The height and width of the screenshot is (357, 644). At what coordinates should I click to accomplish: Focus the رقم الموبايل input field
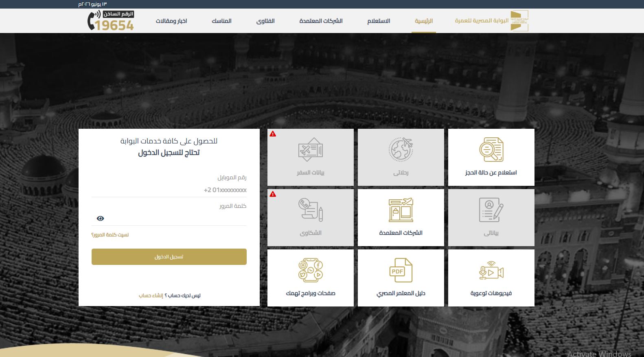coord(169,190)
